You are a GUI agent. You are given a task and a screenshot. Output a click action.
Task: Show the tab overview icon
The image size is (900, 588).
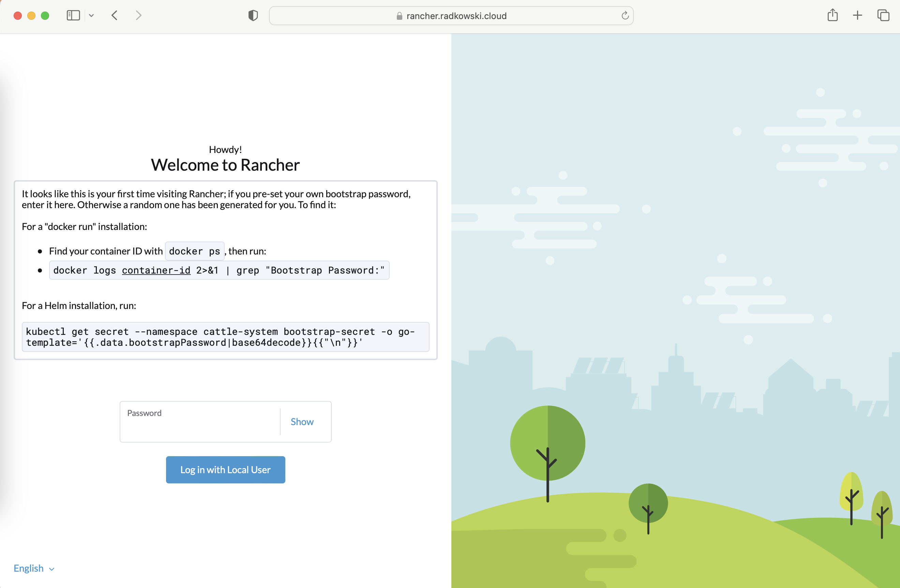coord(883,15)
